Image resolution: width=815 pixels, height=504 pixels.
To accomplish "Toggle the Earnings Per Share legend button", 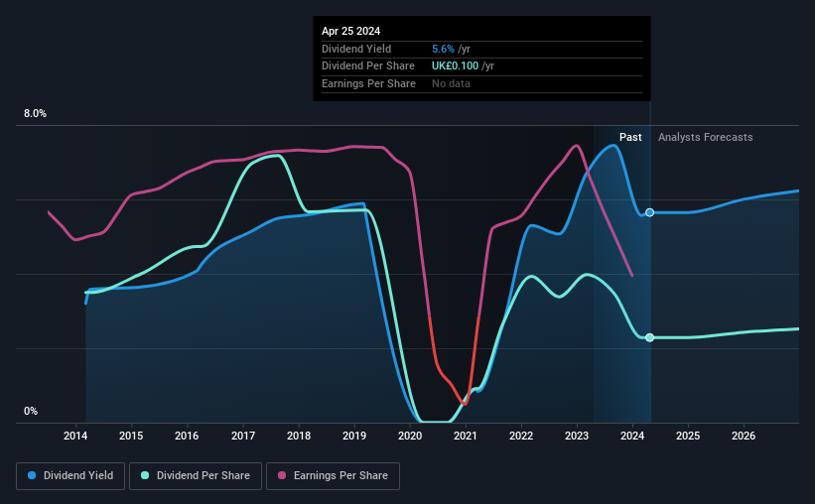I will [x=333, y=476].
